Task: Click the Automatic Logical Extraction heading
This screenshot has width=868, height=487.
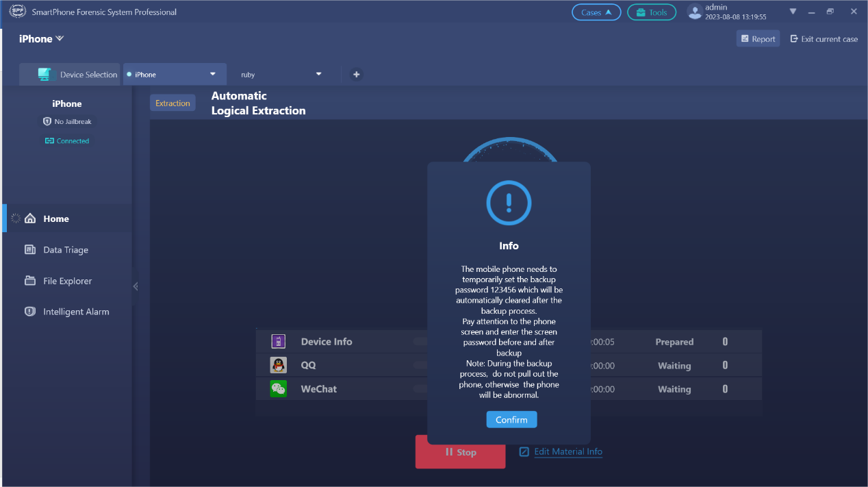Action: (258, 103)
